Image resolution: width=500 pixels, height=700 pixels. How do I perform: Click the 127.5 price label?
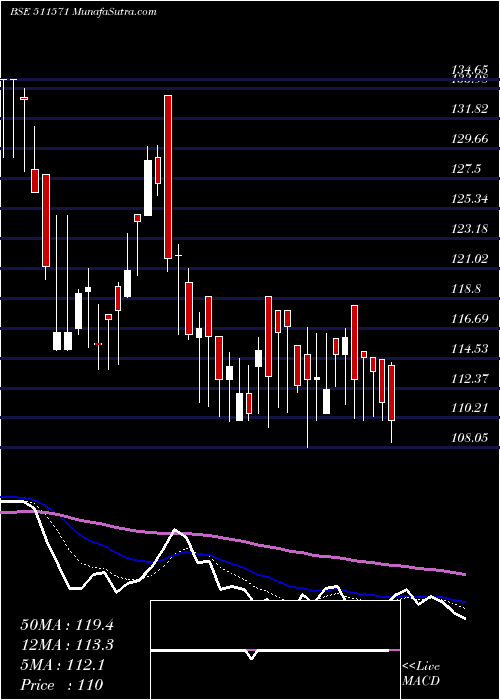point(466,169)
